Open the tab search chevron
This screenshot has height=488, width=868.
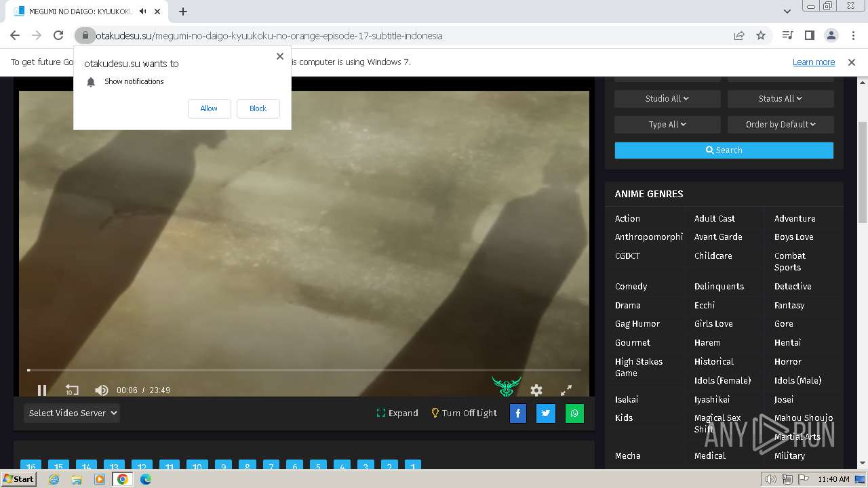coord(787,12)
